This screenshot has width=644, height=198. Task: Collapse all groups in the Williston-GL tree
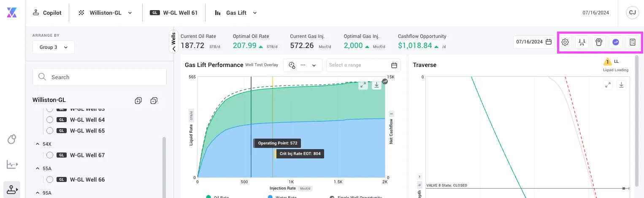tap(154, 100)
